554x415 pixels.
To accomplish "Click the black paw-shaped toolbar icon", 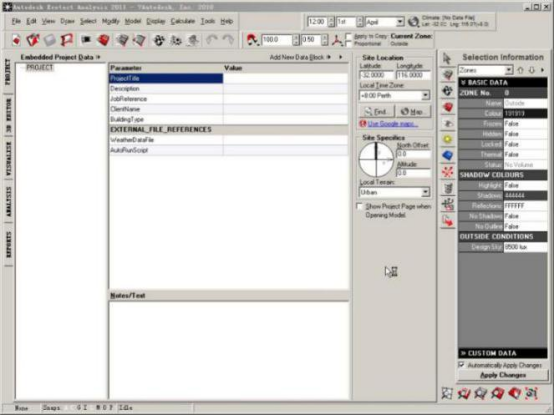I will 159,40.
